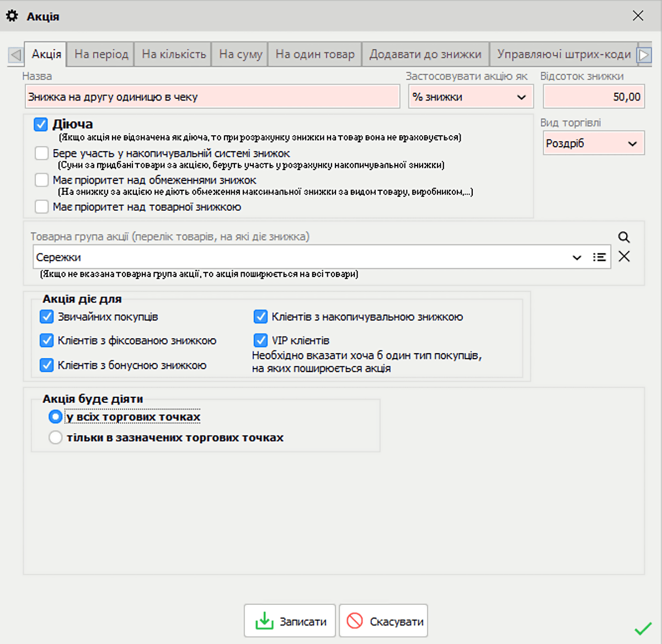Close the Акція dialog window

point(638,16)
